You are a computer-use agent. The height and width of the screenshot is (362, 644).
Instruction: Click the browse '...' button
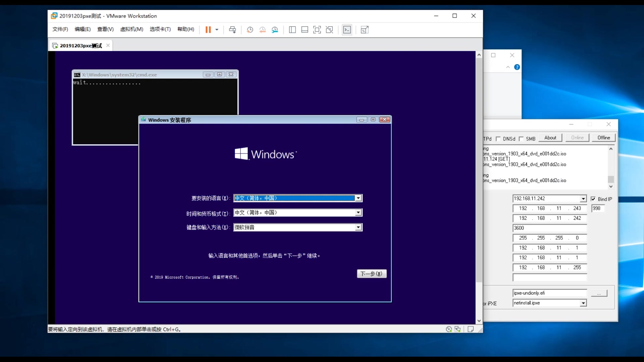pos(599,293)
